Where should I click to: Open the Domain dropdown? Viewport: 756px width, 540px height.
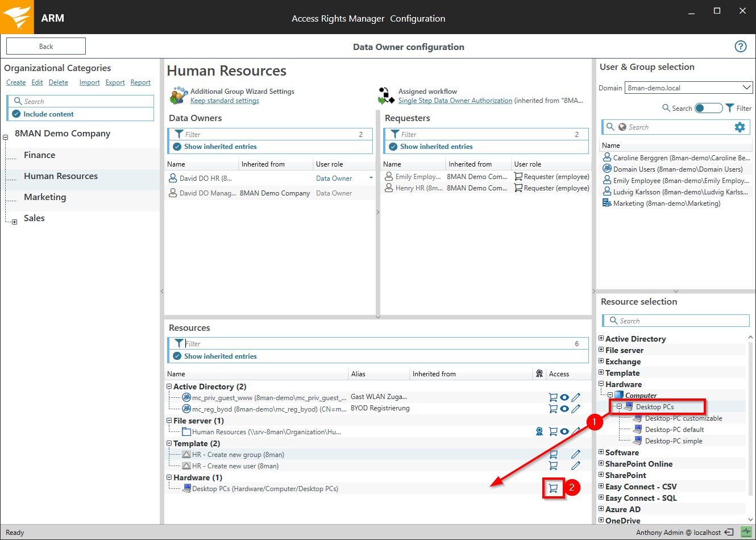(746, 88)
